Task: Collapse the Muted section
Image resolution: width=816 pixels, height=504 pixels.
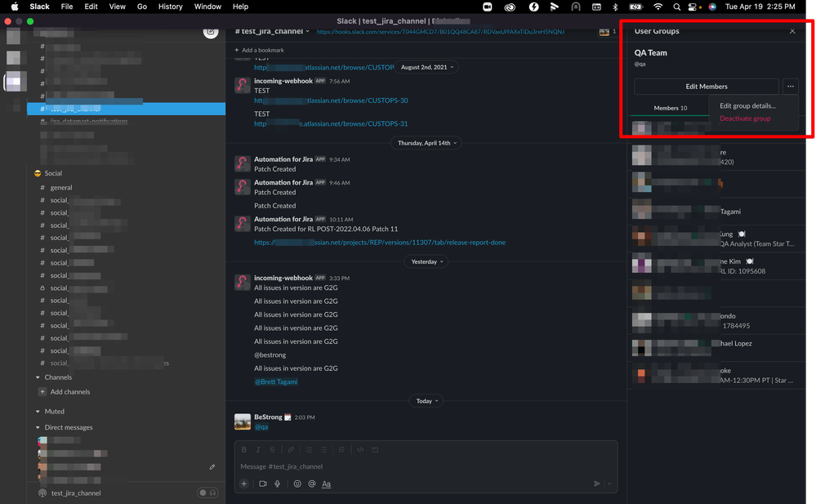Action: coord(38,412)
